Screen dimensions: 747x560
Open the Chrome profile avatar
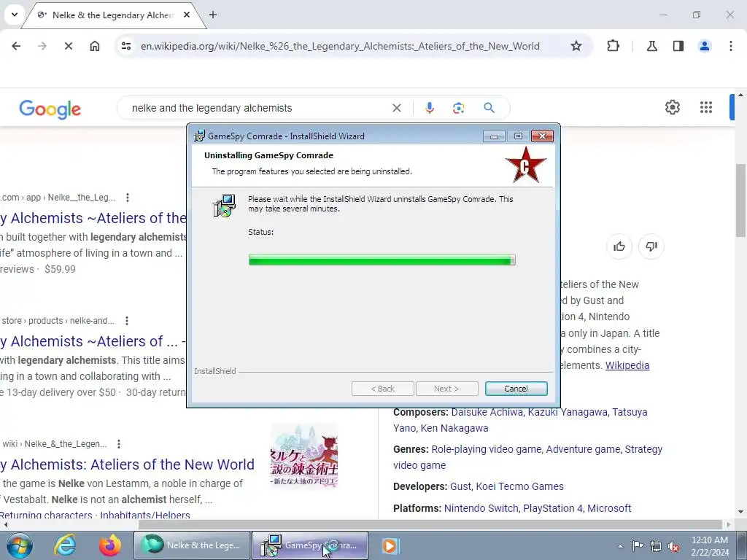pyautogui.click(x=705, y=46)
